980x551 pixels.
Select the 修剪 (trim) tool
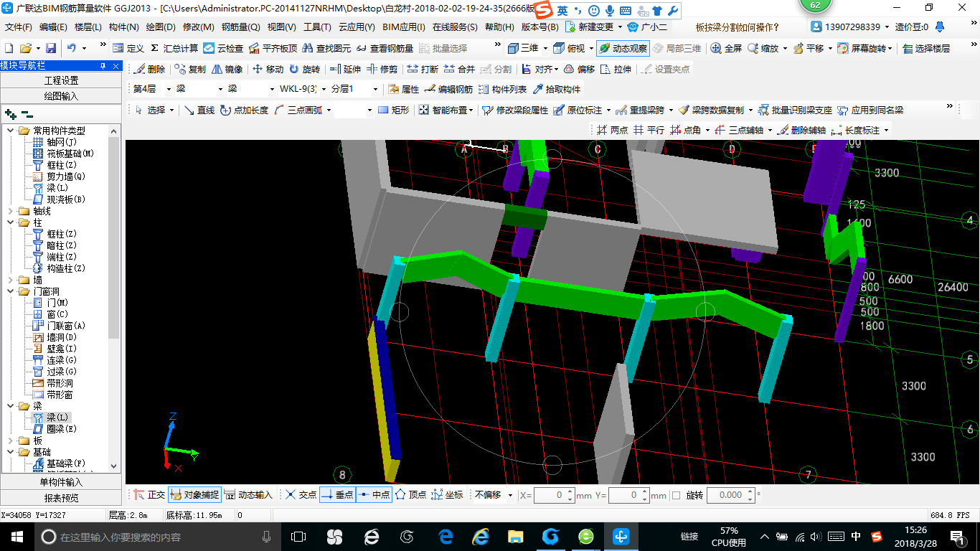(x=382, y=70)
